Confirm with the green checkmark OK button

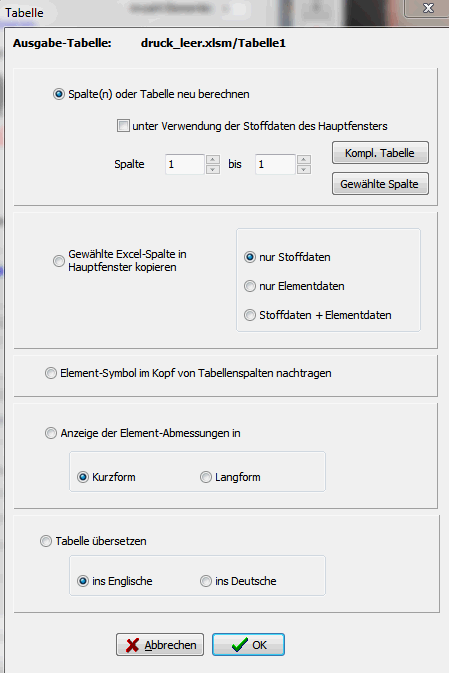point(248,645)
